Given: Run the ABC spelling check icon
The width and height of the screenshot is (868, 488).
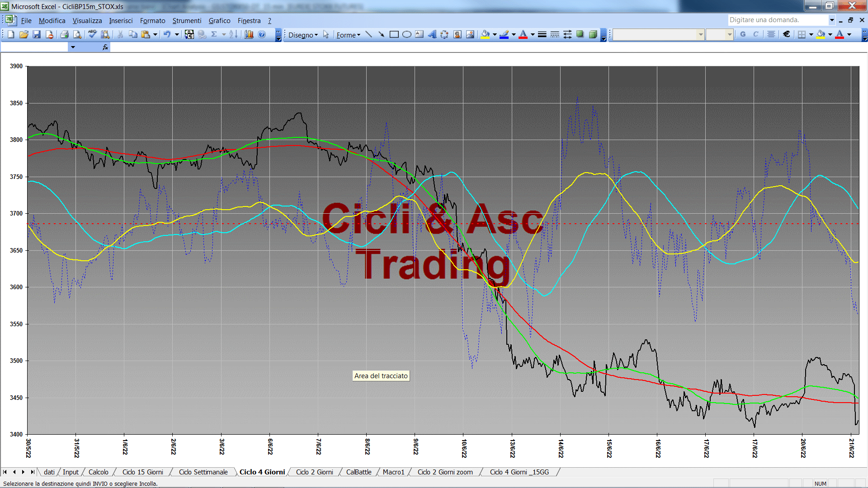Looking at the screenshot, I should click(92, 34).
